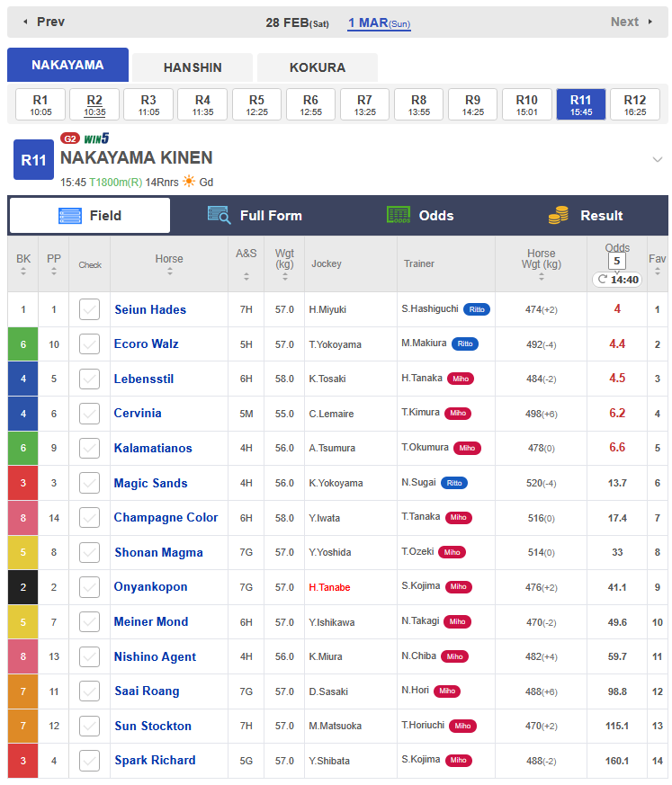
Task: Select 1 MAR (Sun) date
Action: (379, 23)
